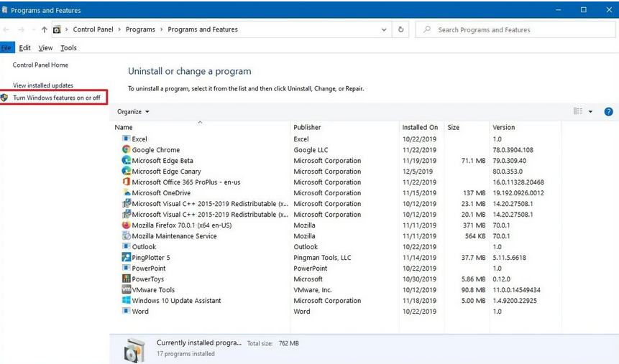Viewport: 619px width, 364px height.
Task: Open the View menu
Action: click(x=45, y=47)
